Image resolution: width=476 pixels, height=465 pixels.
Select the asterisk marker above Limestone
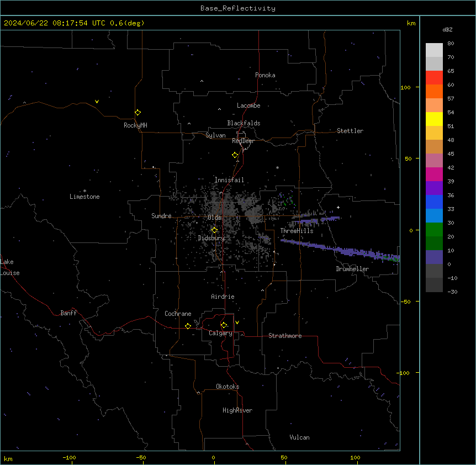84,191
